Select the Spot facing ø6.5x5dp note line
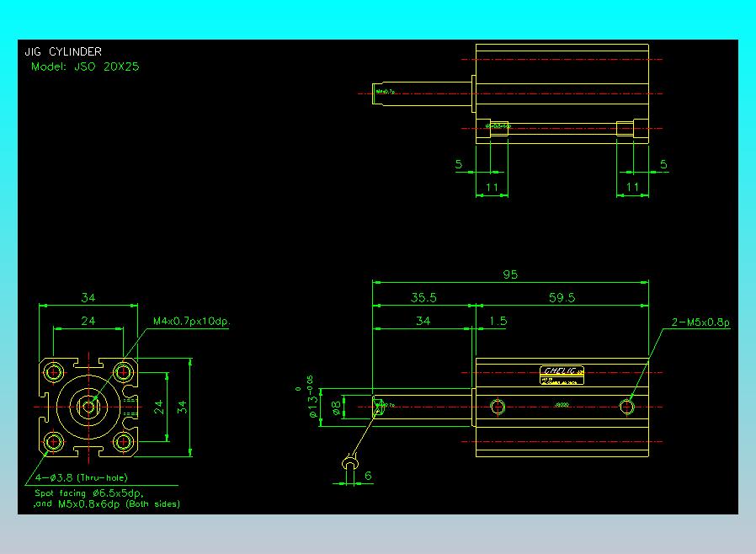756x554 pixels. tap(89, 493)
